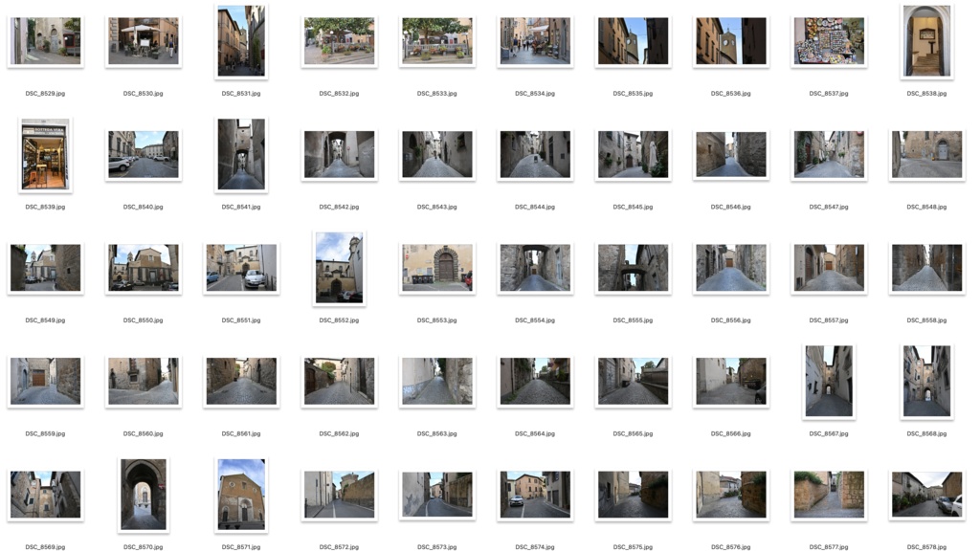This screenshot has height=552, width=980.
Task: Choose the DSC_8551.jpg white car thumbnail
Action: click(241, 268)
